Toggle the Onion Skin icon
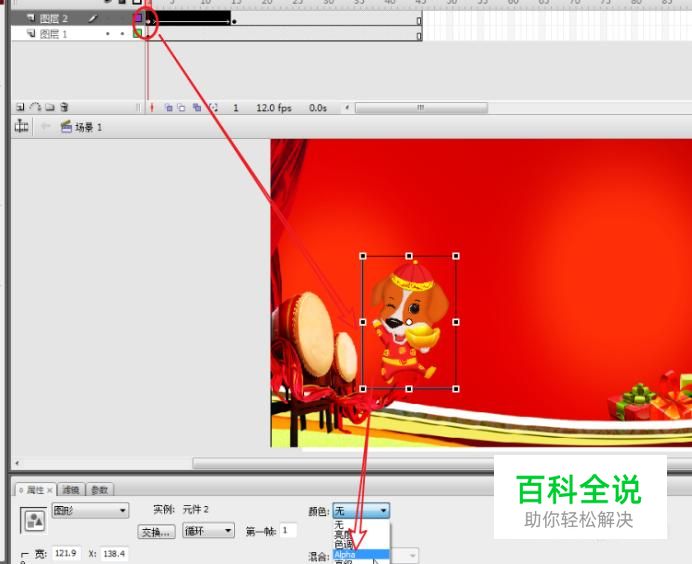The height and width of the screenshot is (564, 692). (x=168, y=107)
